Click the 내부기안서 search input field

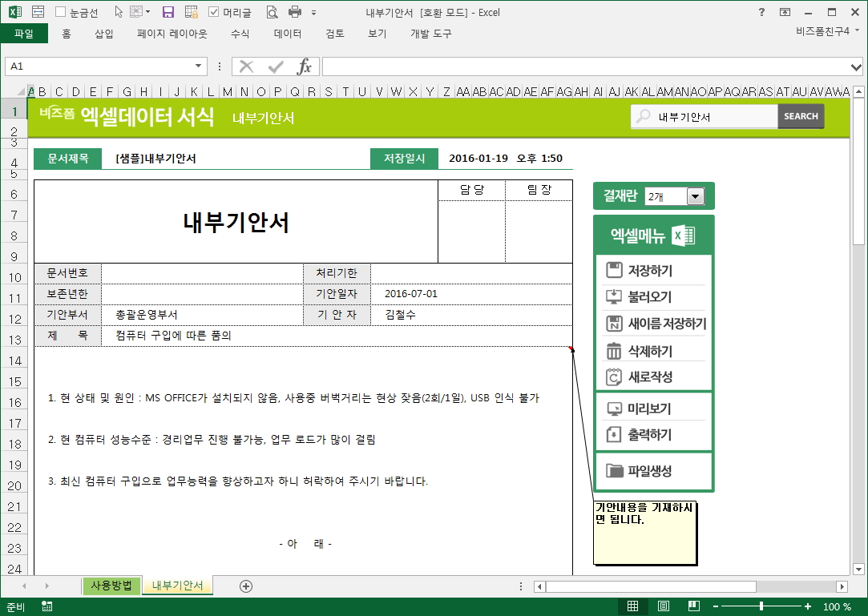[x=715, y=116]
